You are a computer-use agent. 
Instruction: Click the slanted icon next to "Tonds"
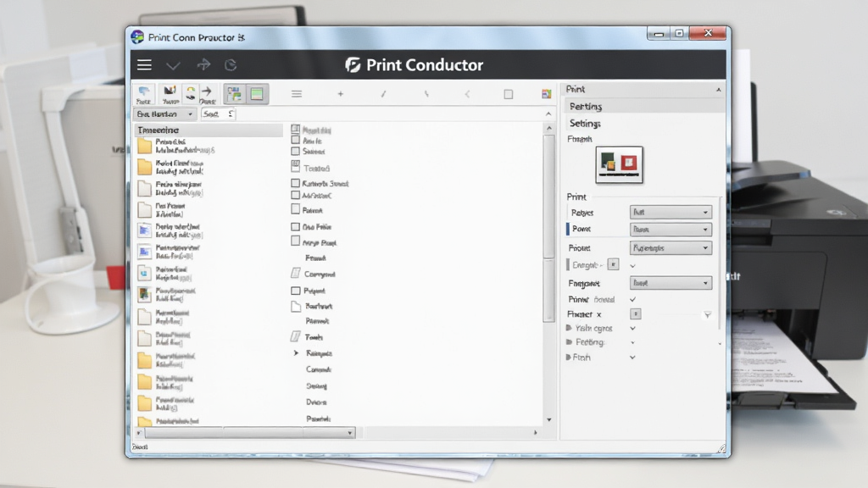pyautogui.click(x=296, y=336)
